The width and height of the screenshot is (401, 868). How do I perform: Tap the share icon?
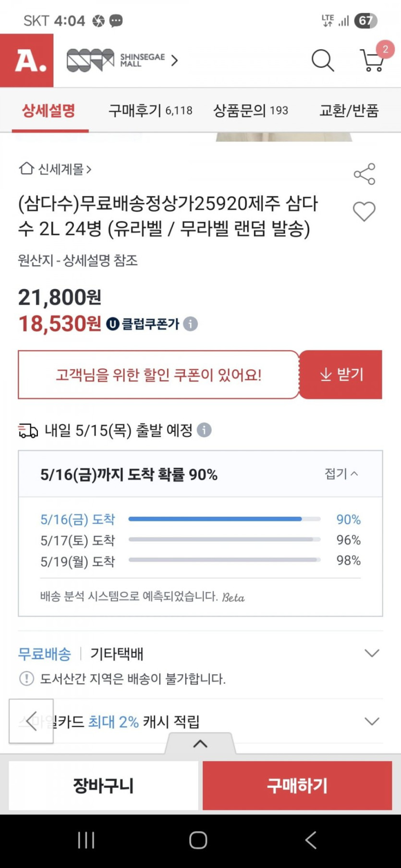click(x=365, y=174)
